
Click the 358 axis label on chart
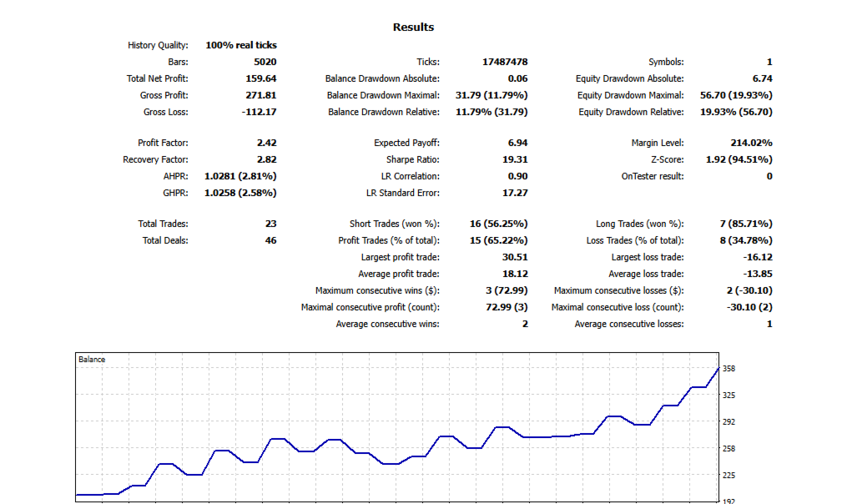click(x=728, y=369)
